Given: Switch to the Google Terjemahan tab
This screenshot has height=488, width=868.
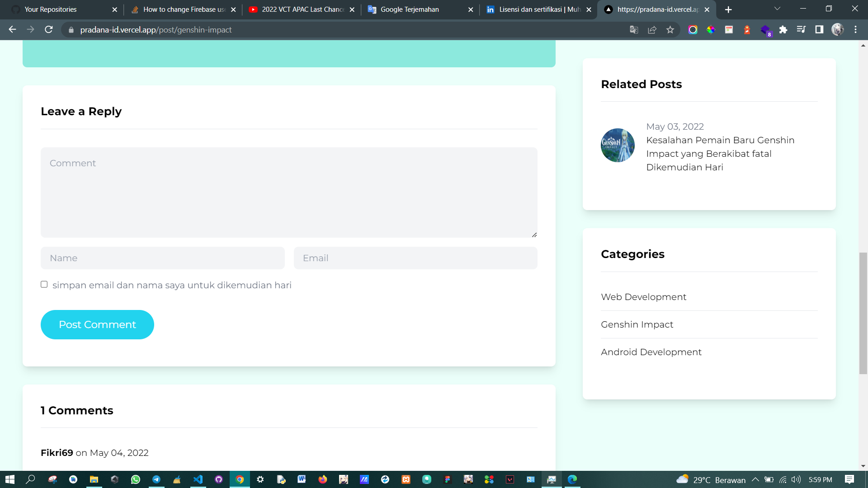Looking at the screenshot, I should (x=409, y=9).
